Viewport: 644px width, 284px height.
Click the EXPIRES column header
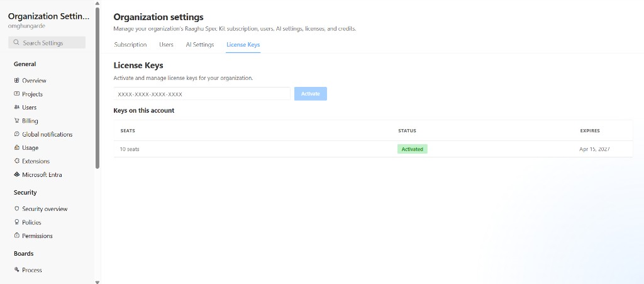click(590, 131)
